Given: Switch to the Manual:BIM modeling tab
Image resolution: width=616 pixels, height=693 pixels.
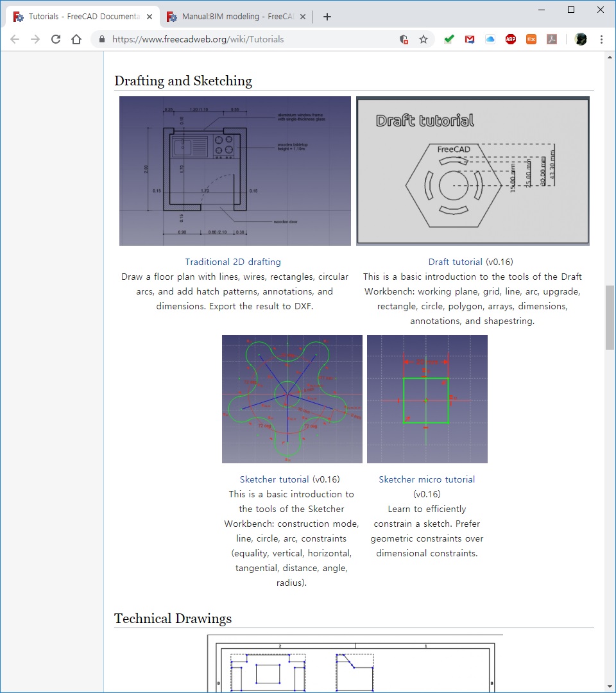Looking at the screenshot, I should pyautogui.click(x=235, y=17).
